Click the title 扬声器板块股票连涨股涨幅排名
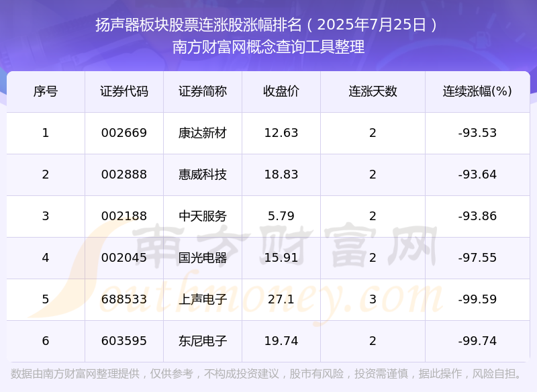This screenshot has height=392, width=537. [198, 25]
